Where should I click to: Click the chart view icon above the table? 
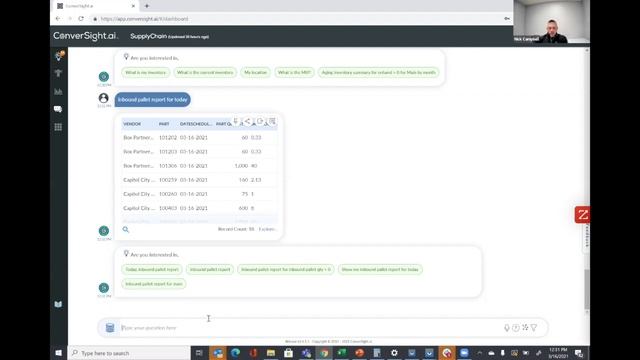260,121
